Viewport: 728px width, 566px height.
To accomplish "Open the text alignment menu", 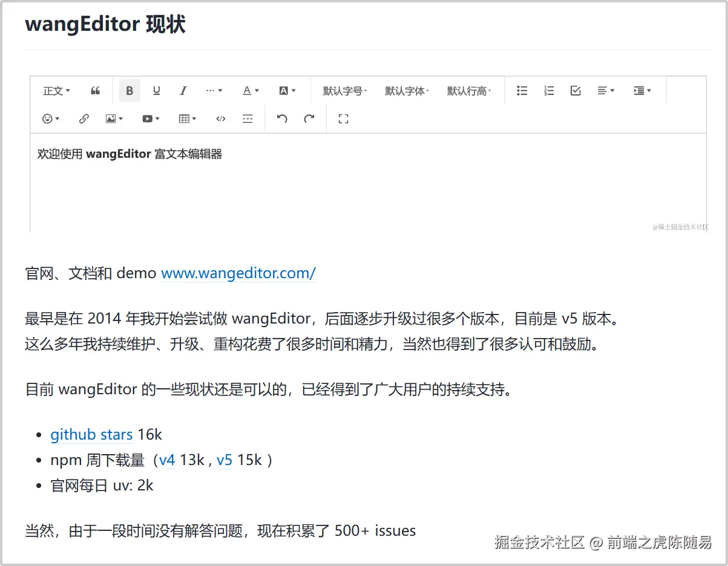I will pyautogui.click(x=604, y=90).
